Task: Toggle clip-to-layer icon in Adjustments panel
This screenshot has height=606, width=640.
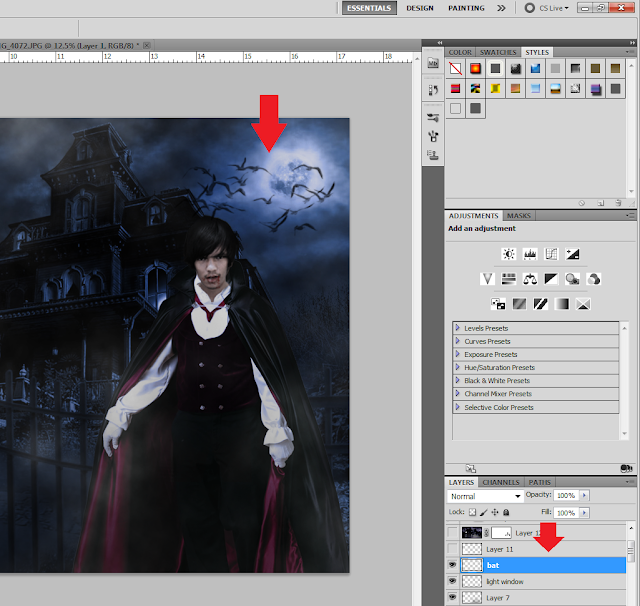Action: coord(626,468)
